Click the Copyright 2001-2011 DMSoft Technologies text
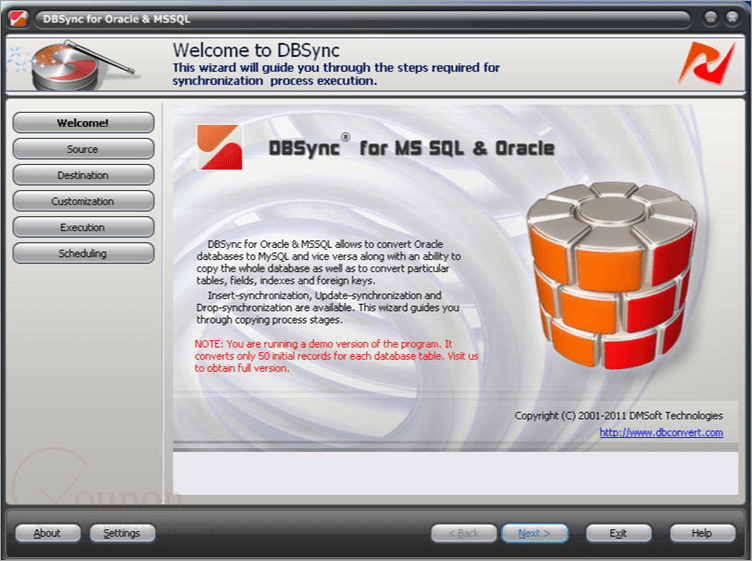 click(619, 416)
